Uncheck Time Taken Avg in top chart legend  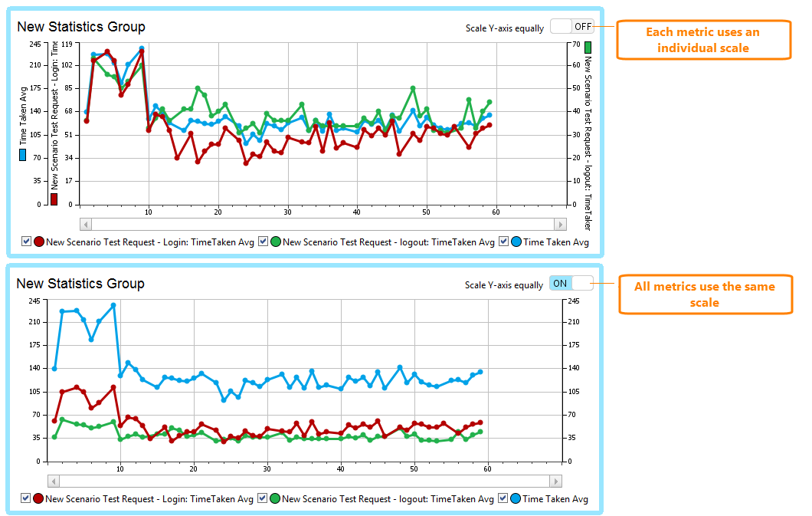click(503, 242)
